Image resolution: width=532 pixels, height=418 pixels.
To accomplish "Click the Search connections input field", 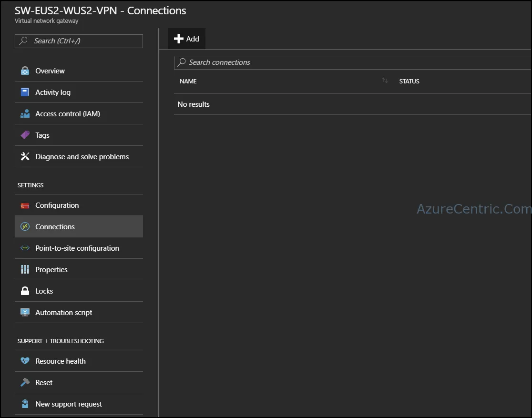I will tap(352, 62).
